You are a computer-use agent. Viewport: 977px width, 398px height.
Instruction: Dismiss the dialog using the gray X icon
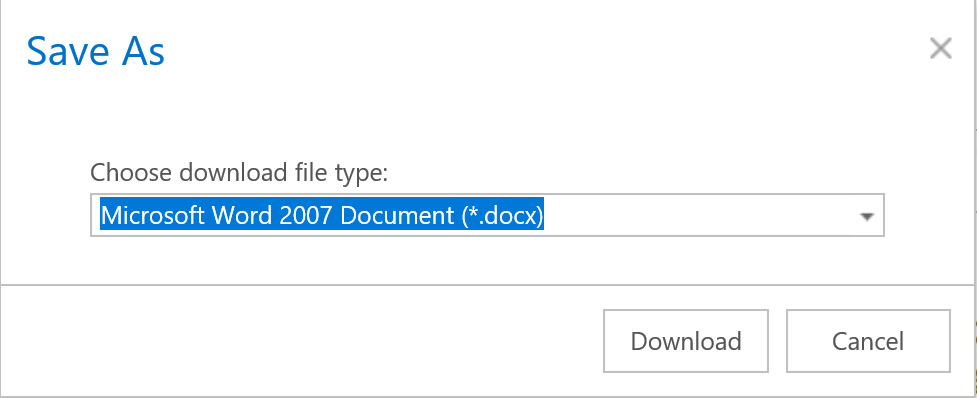[x=940, y=48]
